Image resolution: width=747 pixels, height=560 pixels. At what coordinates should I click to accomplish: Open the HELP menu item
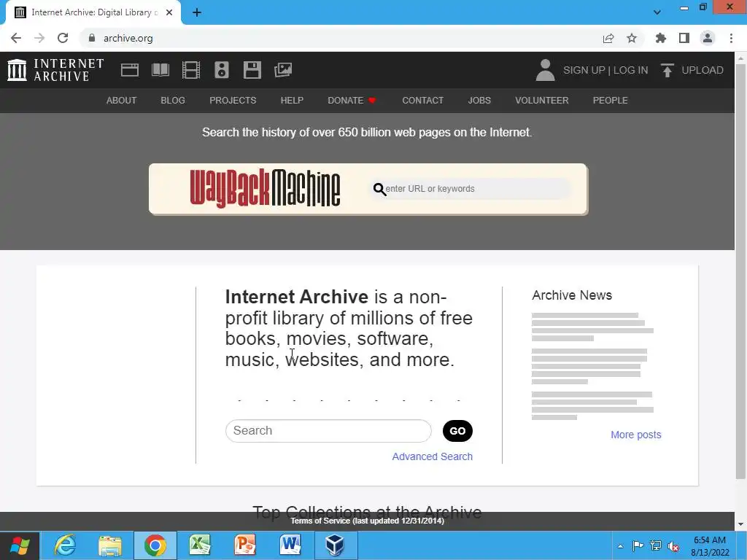292,101
